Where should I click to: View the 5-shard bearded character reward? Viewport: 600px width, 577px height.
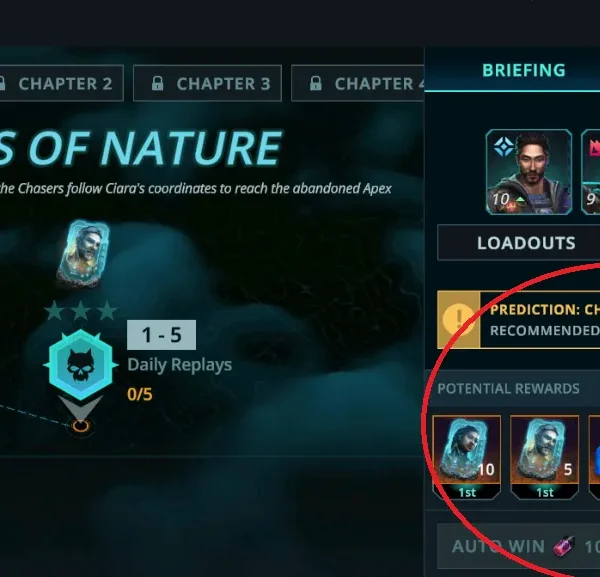(x=545, y=457)
